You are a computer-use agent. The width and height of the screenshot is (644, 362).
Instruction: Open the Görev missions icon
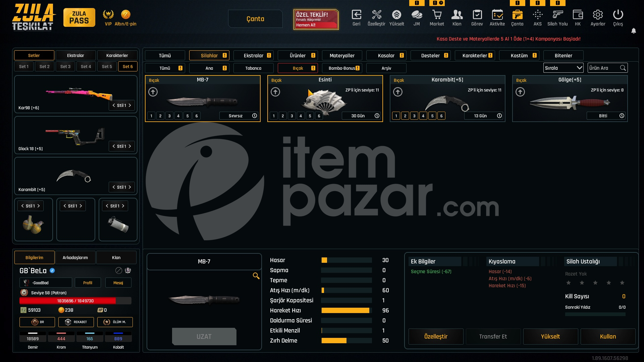pyautogui.click(x=477, y=15)
